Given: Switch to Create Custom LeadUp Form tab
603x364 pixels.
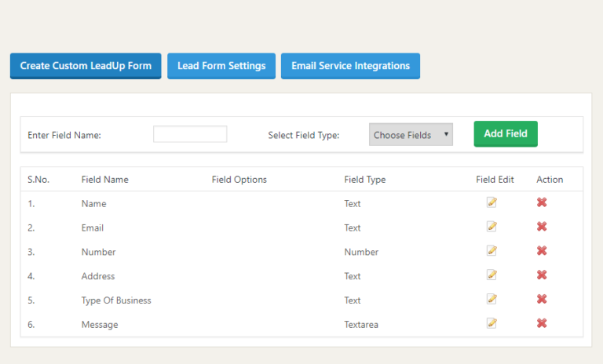Looking at the screenshot, I should 86,66.
